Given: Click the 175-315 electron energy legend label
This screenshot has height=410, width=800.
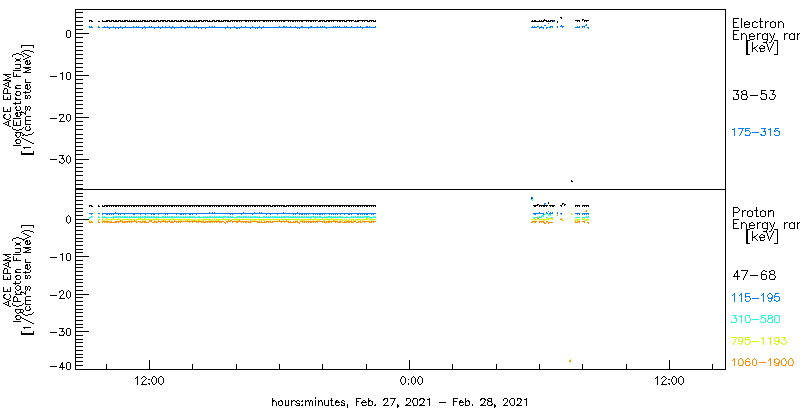Looking at the screenshot, I should pyautogui.click(x=756, y=132).
